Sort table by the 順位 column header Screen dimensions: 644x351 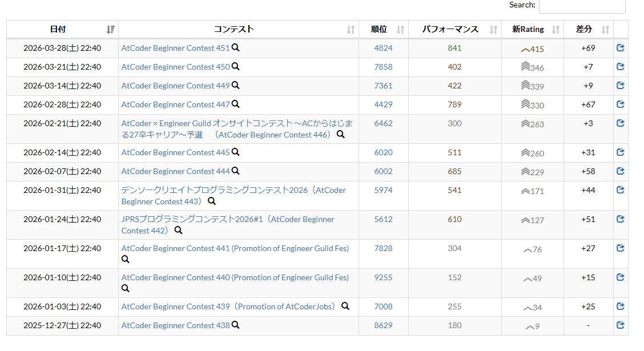(384, 29)
